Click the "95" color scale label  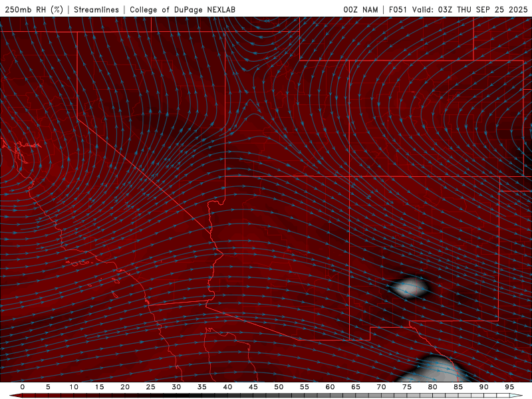click(509, 387)
